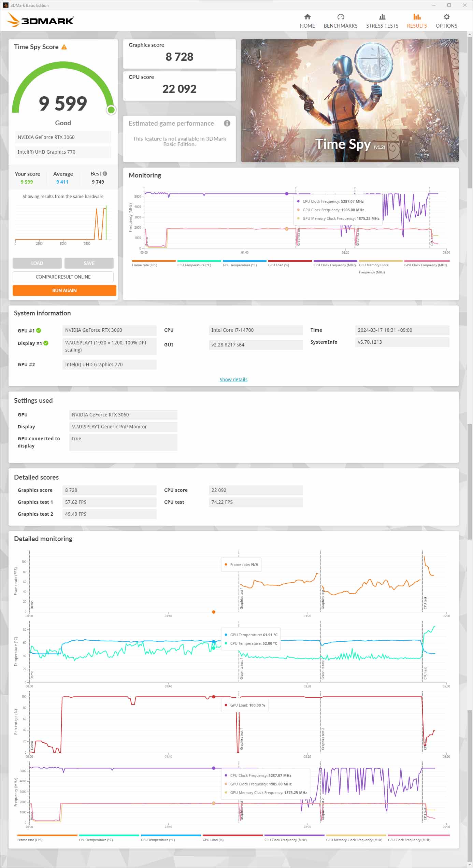
Task: Click the score gauge green knob
Action: 111,110
